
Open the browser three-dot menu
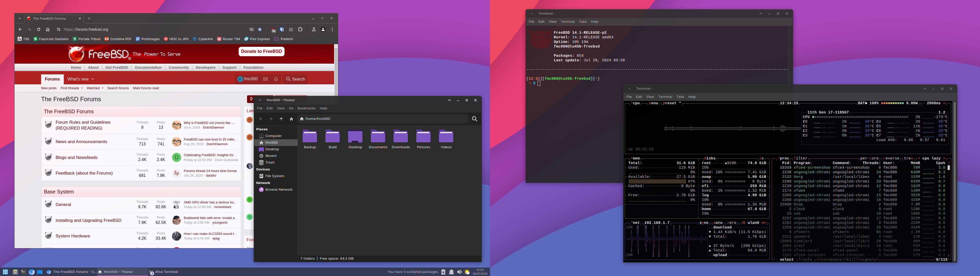tap(332, 29)
